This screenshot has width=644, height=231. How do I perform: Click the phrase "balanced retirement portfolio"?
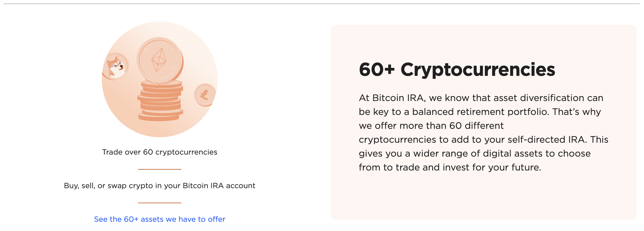(480, 112)
